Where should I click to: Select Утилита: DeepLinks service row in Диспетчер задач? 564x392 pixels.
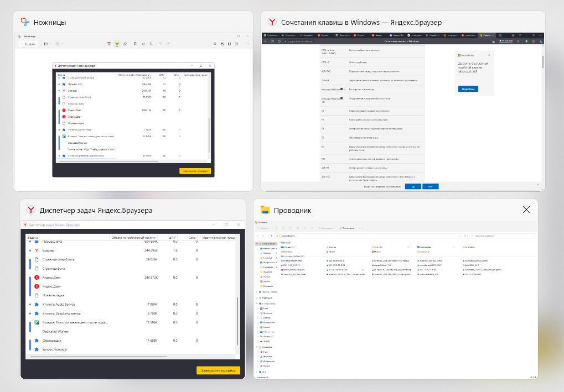click(x=131, y=313)
